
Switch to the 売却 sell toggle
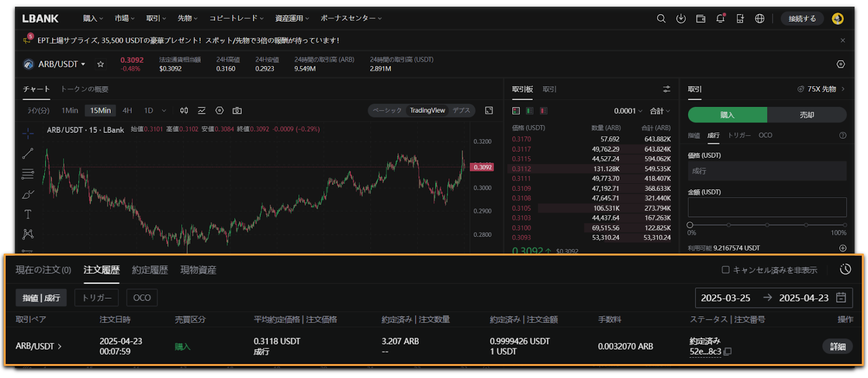click(807, 115)
